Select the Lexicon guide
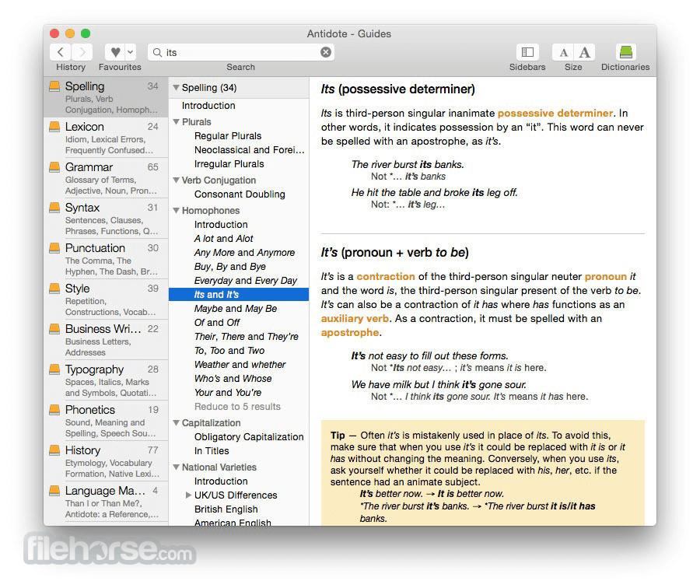700x588 pixels. click(x=106, y=138)
